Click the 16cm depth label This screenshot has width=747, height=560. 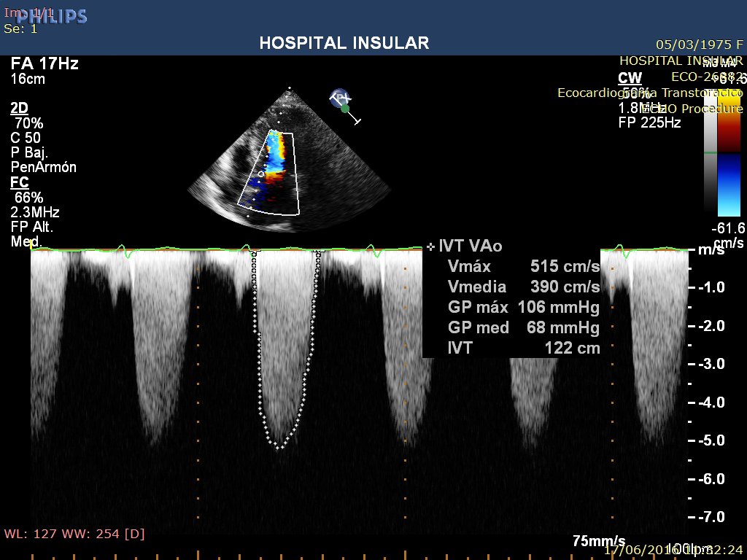(x=28, y=79)
